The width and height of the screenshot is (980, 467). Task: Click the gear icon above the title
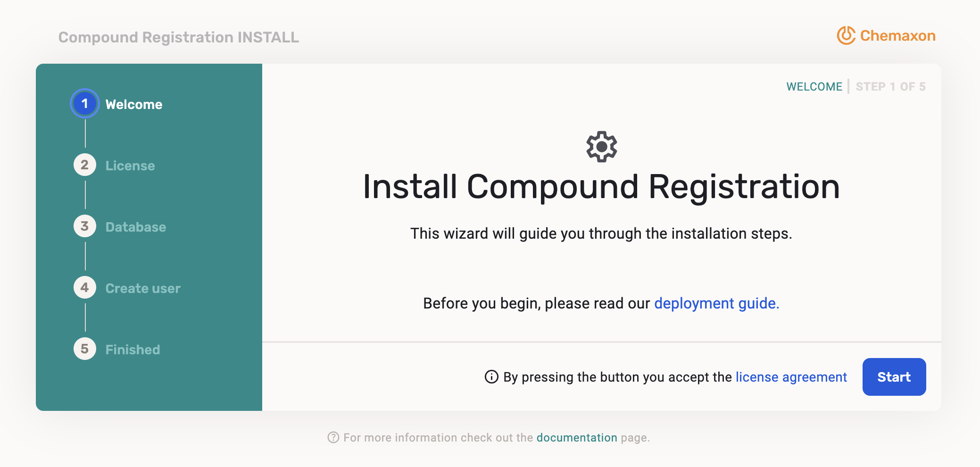click(x=601, y=147)
